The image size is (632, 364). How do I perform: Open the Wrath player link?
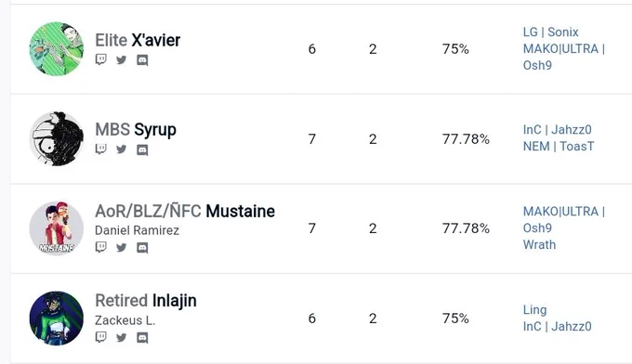pos(539,244)
